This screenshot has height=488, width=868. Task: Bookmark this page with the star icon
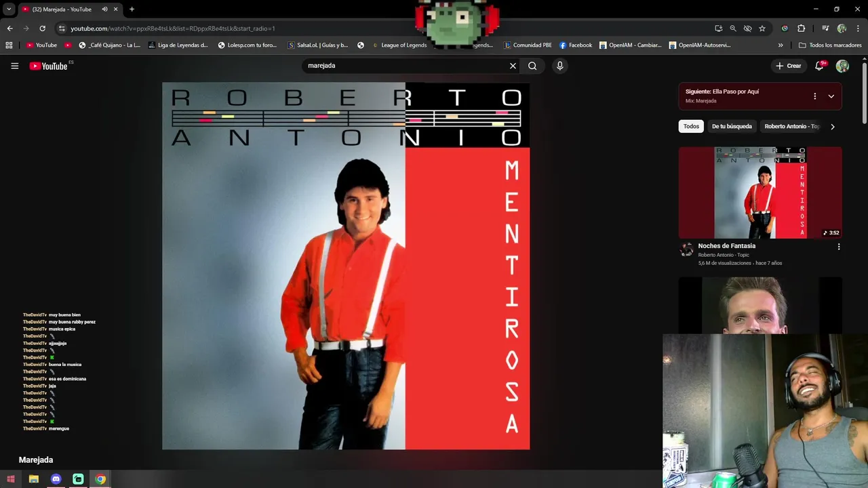pos(762,28)
